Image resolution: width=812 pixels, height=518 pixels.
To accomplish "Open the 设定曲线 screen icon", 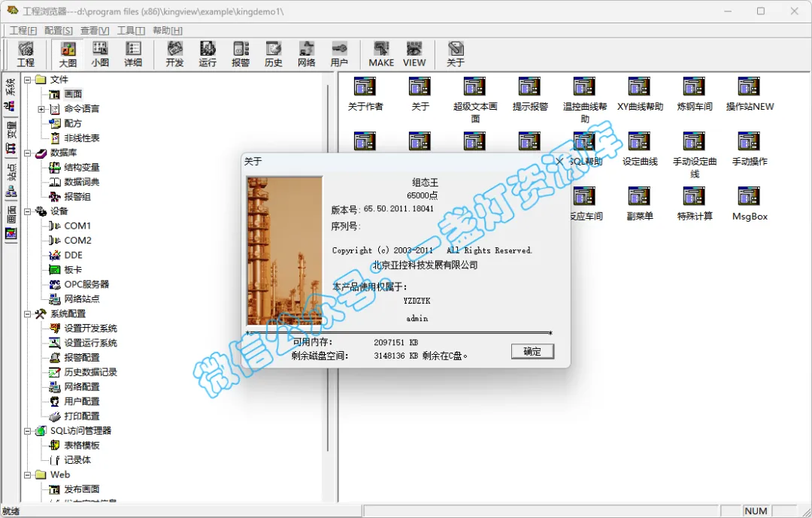I will coord(640,149).
